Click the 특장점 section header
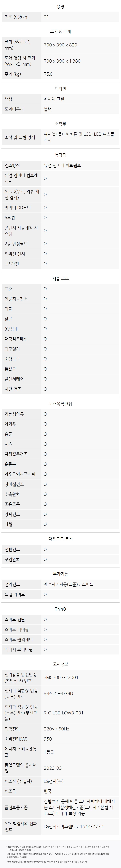Viewport: 121px width, 868px height. pos(60,155)
